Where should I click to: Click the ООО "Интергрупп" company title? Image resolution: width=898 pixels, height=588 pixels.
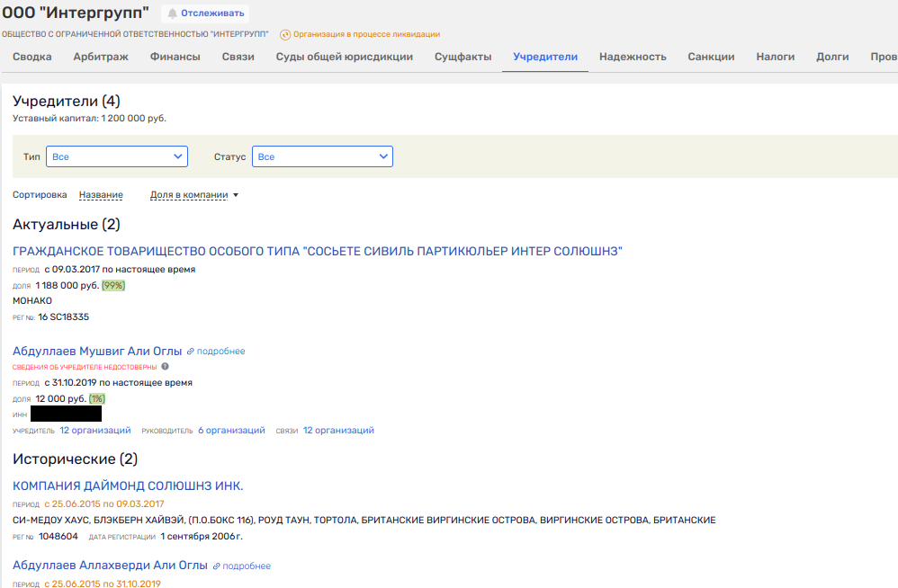(76, 13)
